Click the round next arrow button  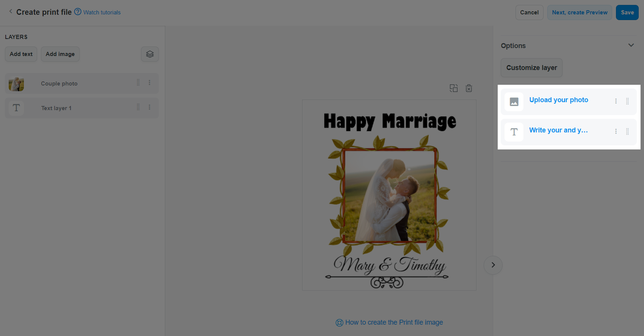coord(493,265)
